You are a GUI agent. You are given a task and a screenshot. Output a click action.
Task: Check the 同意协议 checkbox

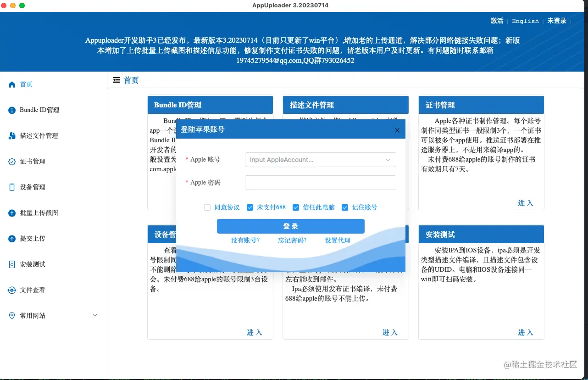coord(207,207)
